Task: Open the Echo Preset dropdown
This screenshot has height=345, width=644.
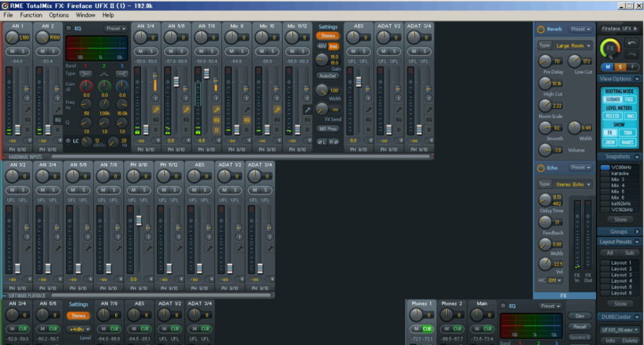Action: (580, 168)
